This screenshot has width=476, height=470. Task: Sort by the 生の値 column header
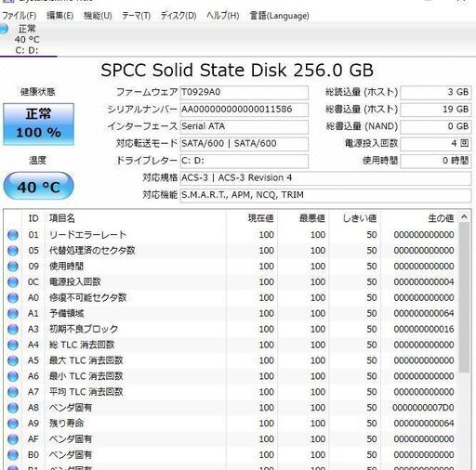[x=419, y=218]
